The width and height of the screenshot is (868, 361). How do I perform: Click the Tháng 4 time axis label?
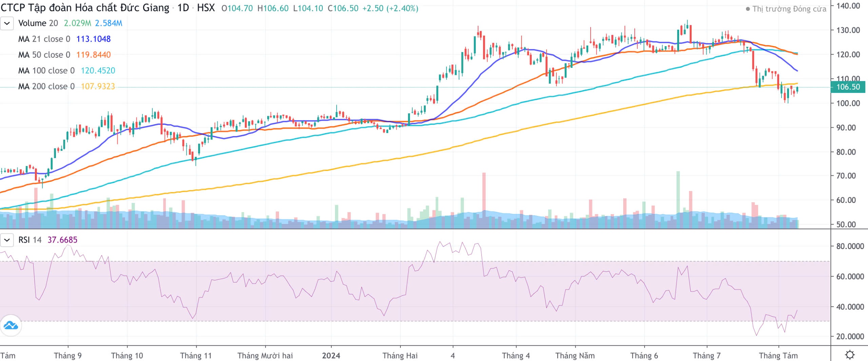pyautogui.click(x=516, y=356)
